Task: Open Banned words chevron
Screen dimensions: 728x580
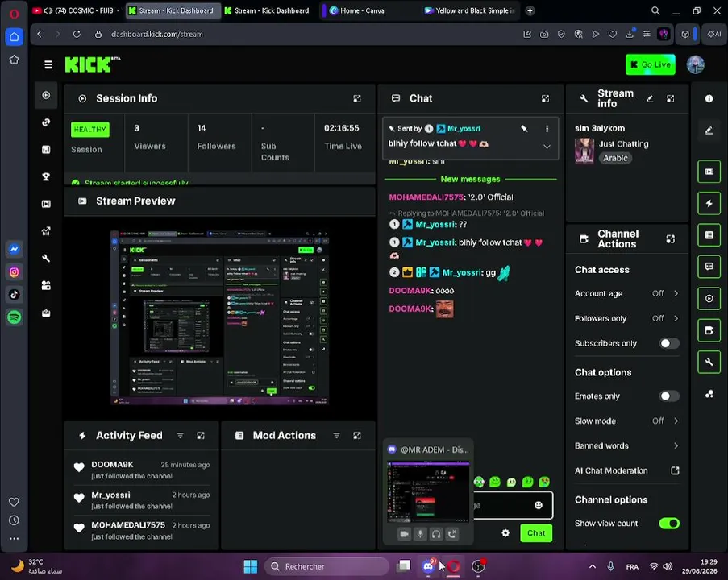Action: pyautogui.click(x=676, y=446)
